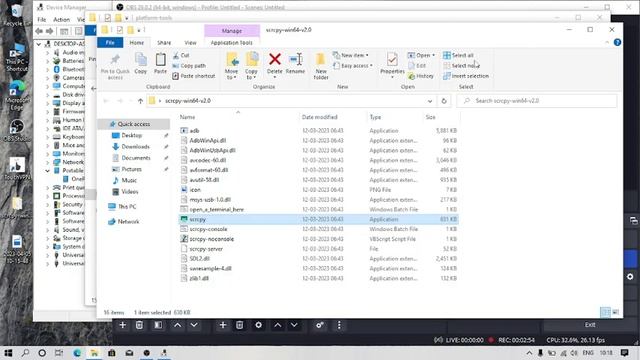The width and height of the screenshot is (640, 360).
Task: Click the Open button in ribbon
Action: pyautogui.click(x=421, y=55)
